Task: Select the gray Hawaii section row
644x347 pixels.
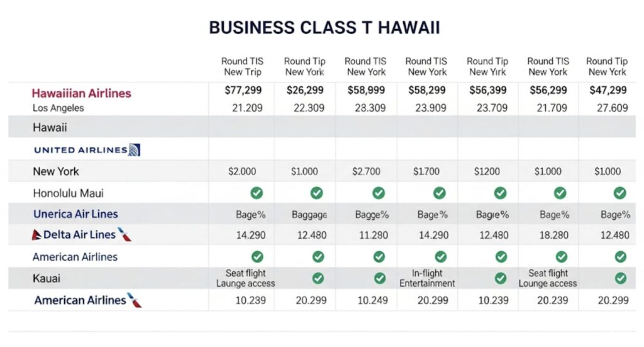Action: [x=322, y=127]
